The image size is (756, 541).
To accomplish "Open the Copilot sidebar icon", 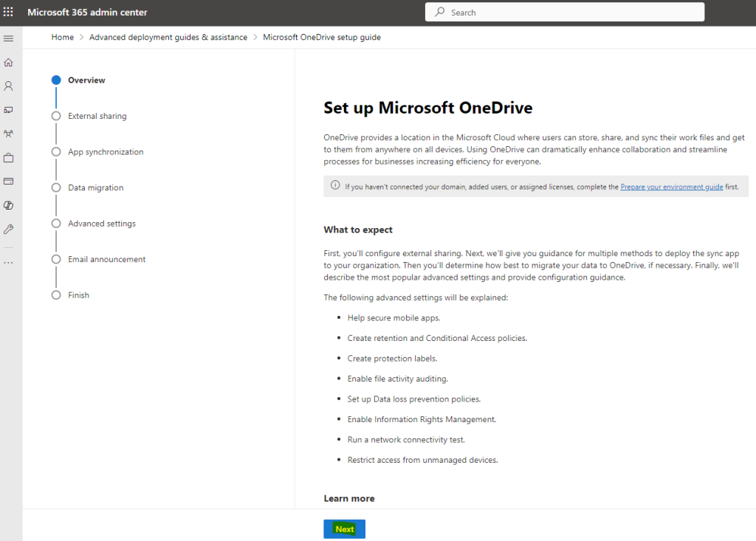I will point(9,205).
